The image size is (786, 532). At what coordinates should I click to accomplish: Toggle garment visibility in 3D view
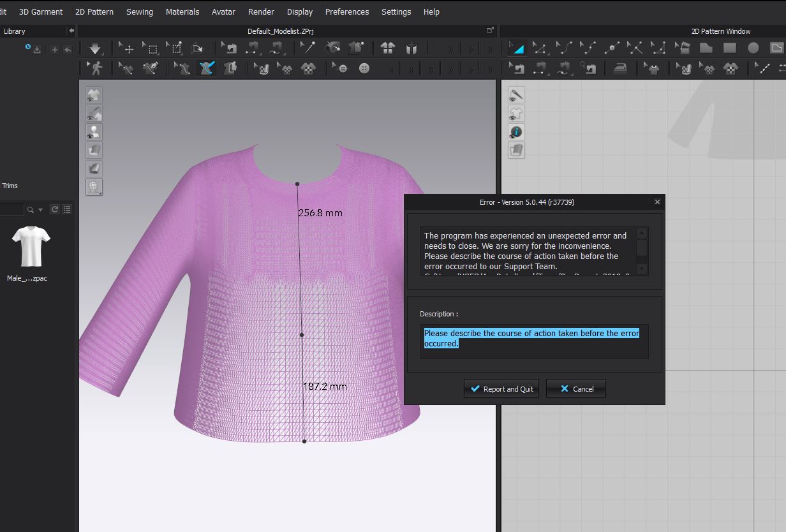pyautogui.click(x=94, y=95)
